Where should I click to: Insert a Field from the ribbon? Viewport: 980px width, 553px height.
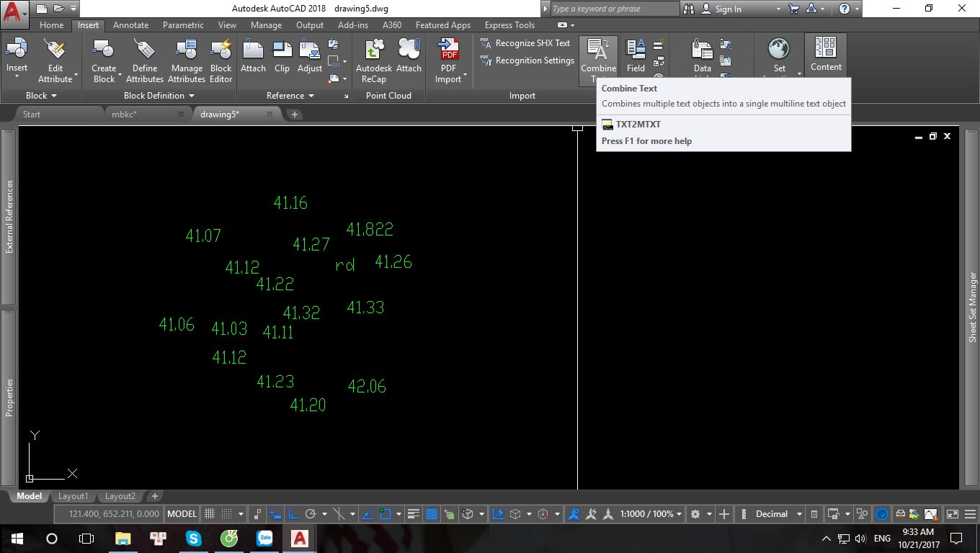click(636, 58)
